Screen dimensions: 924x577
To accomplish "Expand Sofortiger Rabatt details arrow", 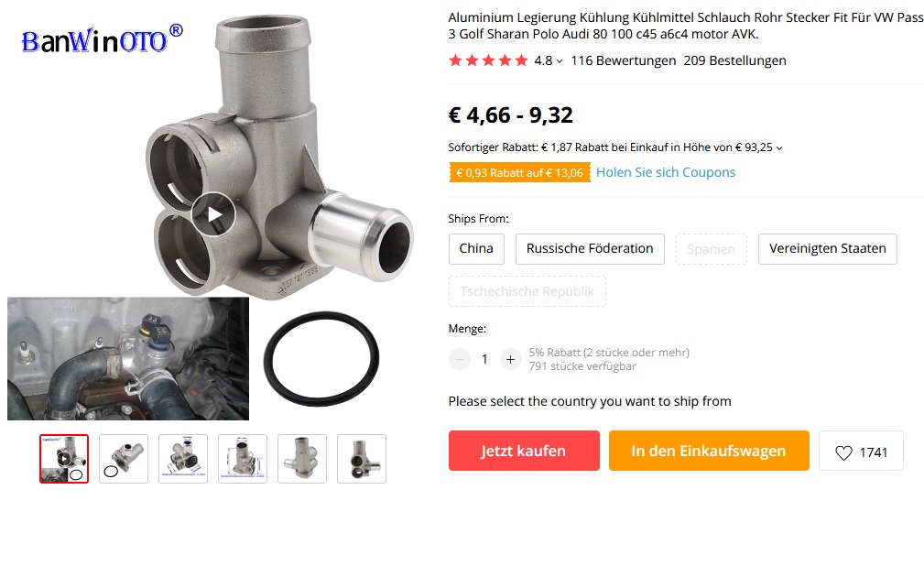I will point(779,148).
